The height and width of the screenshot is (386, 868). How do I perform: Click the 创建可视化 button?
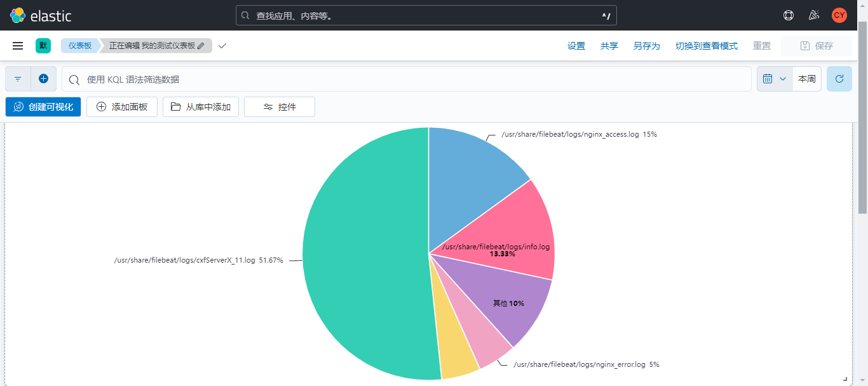[x=43, y=107]
